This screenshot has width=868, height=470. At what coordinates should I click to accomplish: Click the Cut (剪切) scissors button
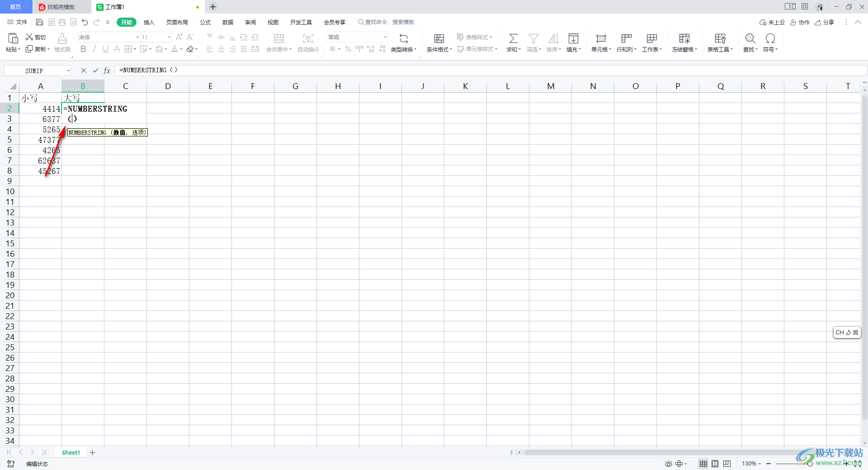36,37
